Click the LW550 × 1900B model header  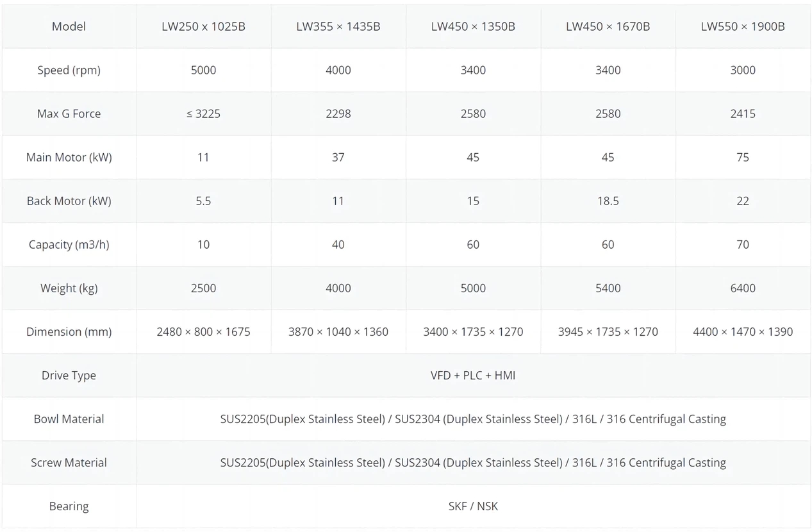coord(742,26)
